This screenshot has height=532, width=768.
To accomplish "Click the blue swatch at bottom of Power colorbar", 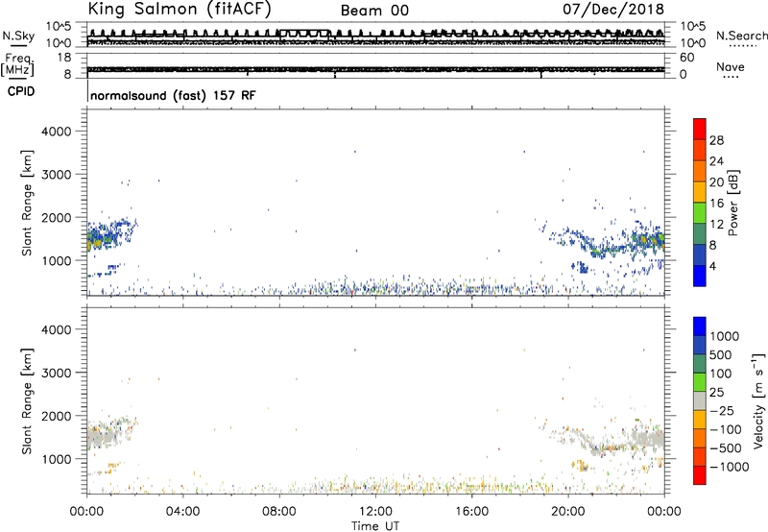I will pos(700,276).
